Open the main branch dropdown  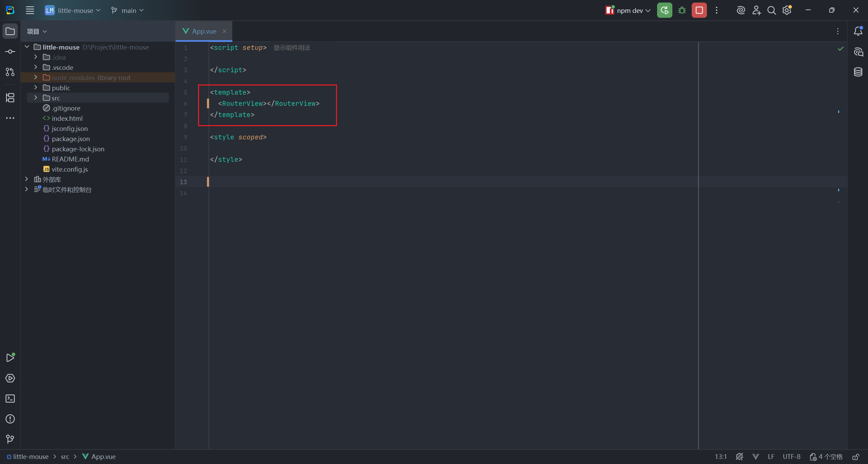pyautogui.click(x=127, y=10)
